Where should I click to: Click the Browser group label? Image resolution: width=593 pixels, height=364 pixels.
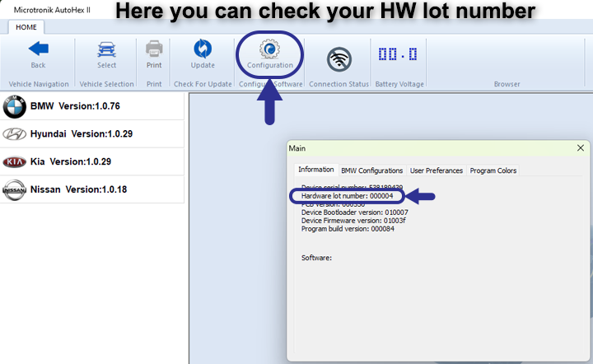click(507, 84)
